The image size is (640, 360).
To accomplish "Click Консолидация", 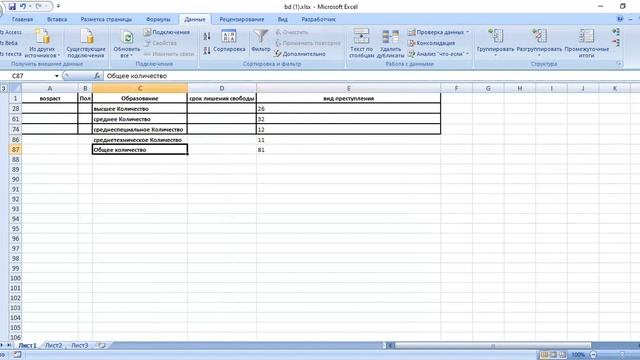I will tap(431, 43).
